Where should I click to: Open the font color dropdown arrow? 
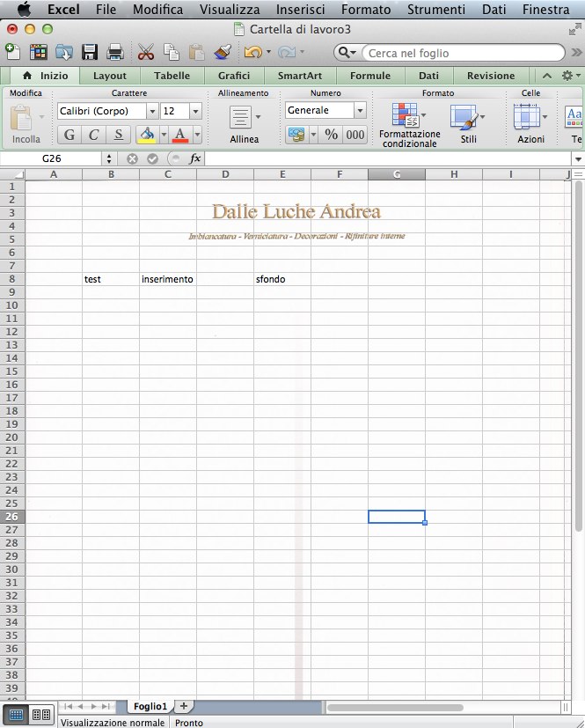pos(197,135)
